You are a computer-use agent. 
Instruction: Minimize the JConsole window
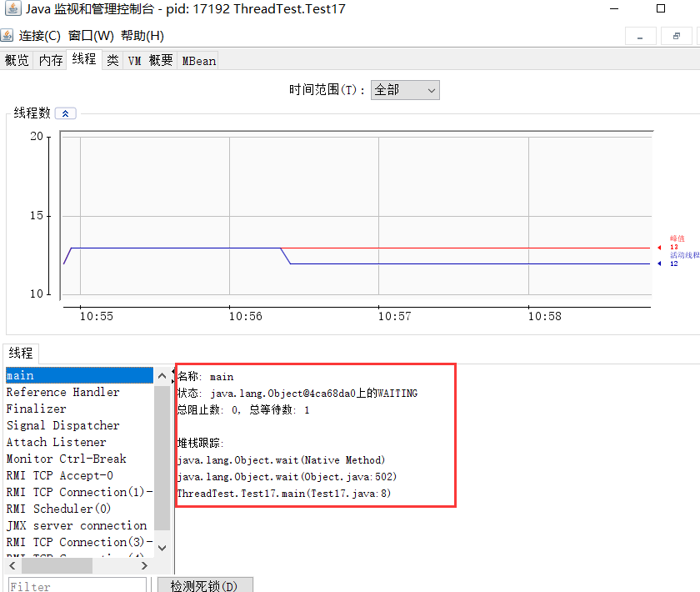[614, 8]
